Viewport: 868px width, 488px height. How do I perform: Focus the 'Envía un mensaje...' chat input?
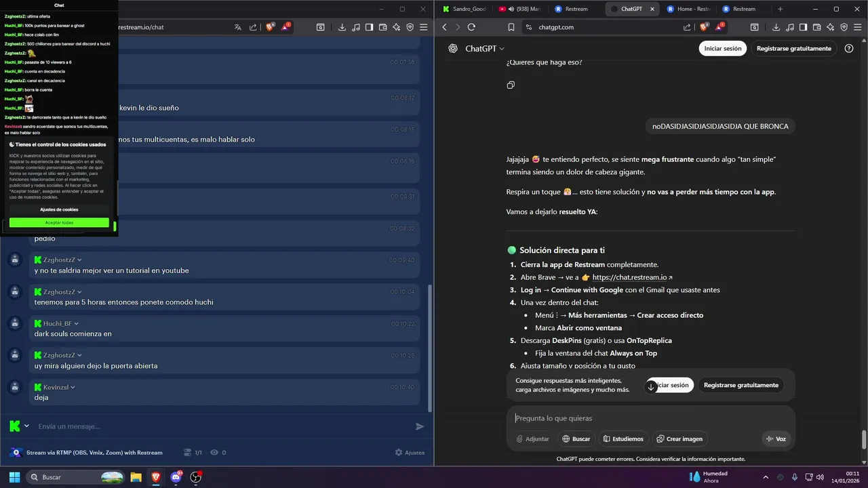coord(224,426)
